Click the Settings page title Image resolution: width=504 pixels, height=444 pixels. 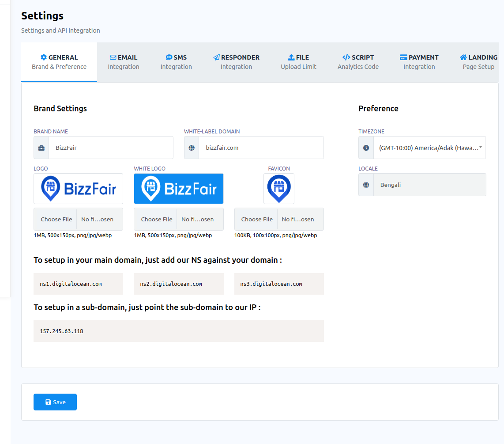click(42, 16)
